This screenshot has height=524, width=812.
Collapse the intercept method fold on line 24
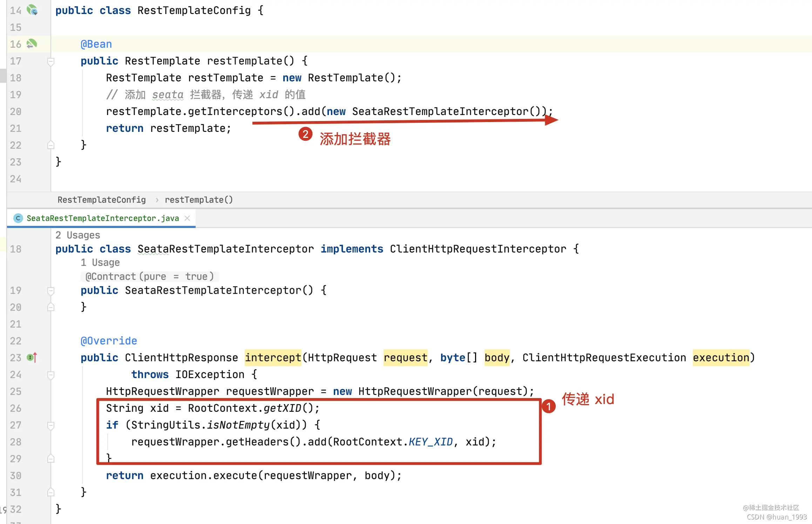tap(51, 375)
